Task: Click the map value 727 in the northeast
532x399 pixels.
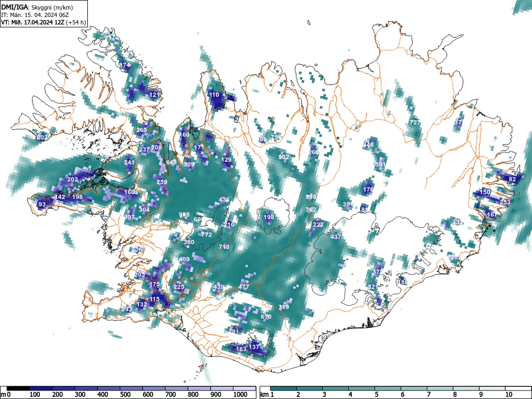Action: 415,122
